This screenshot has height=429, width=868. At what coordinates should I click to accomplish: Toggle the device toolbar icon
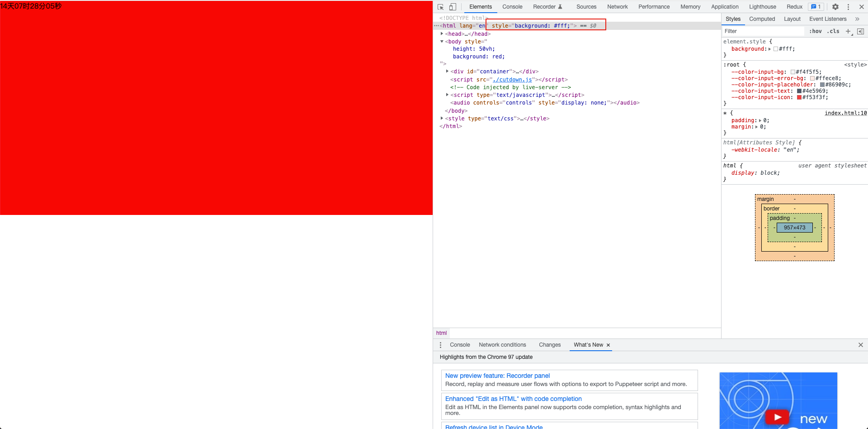click(x=453, y=7)
